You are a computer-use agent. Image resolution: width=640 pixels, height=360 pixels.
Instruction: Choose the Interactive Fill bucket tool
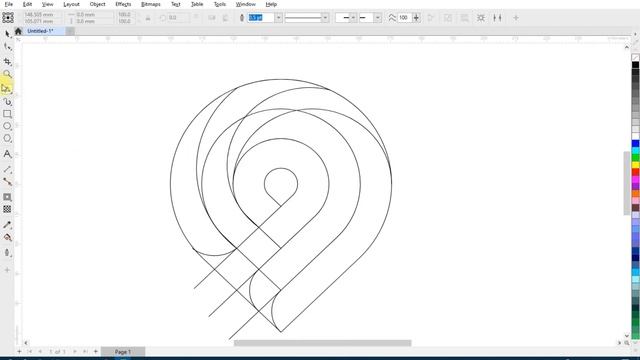tap(7, 238)
